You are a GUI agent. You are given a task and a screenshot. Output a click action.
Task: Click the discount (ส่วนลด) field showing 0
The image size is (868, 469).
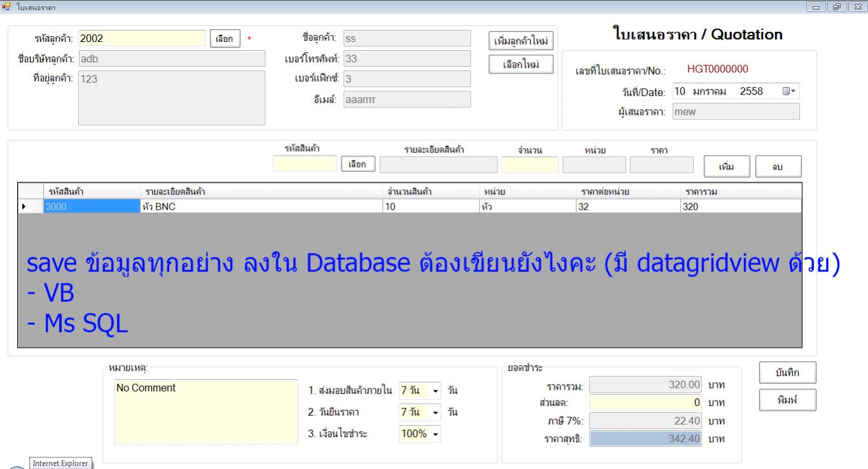click(647, 403)
